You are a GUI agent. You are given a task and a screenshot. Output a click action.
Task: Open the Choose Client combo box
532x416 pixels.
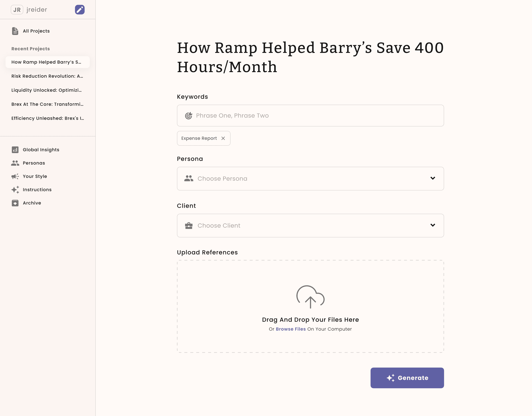pyautogui.click(x=310, y=226)
